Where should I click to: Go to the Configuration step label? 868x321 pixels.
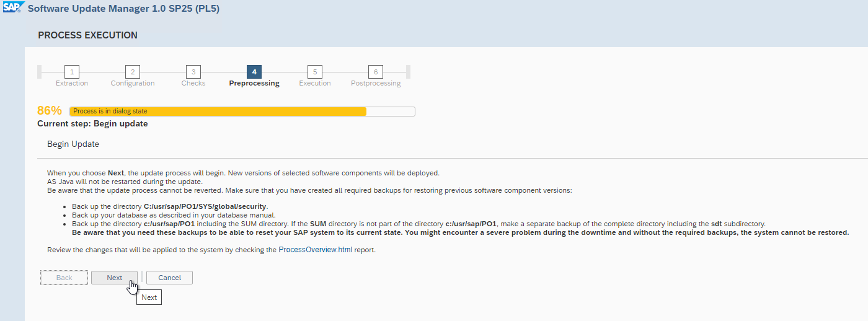pos(133,83)
